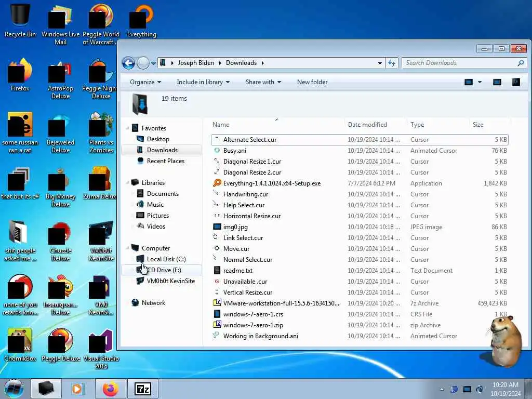The image size is (532, 399).
Task: Expand the address bar history dropdown
Action: pyautogui.click(x=380, y=63)
